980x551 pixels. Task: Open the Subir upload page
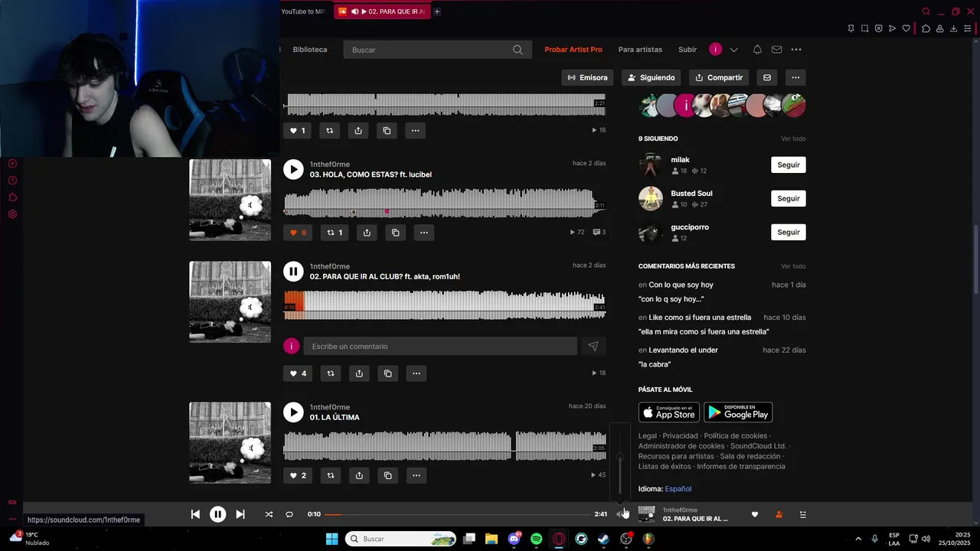[x=688, y=50]
